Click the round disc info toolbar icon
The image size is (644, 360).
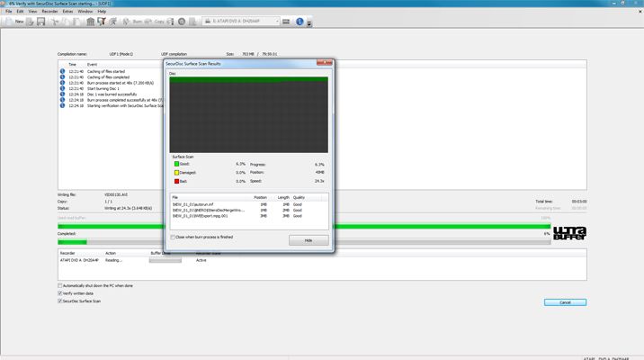(182, 22)
